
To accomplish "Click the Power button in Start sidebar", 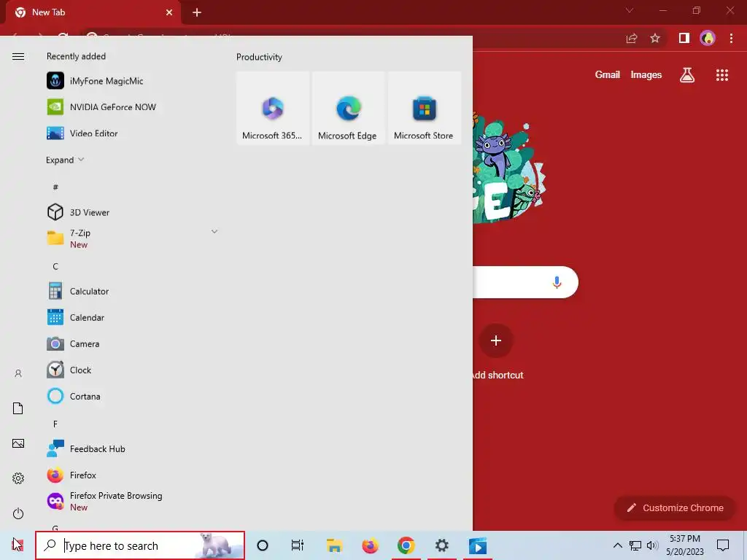I will tap(18, 513).
